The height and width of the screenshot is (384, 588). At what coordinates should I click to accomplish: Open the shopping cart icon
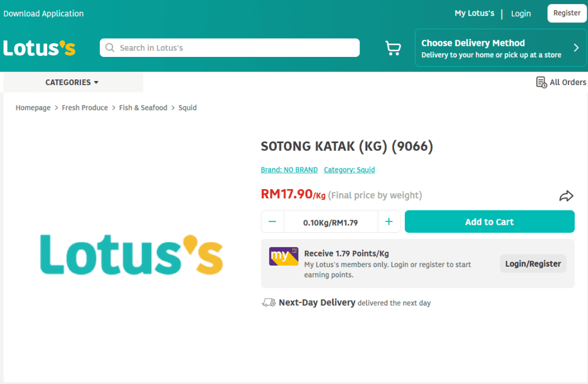(393, 48)
